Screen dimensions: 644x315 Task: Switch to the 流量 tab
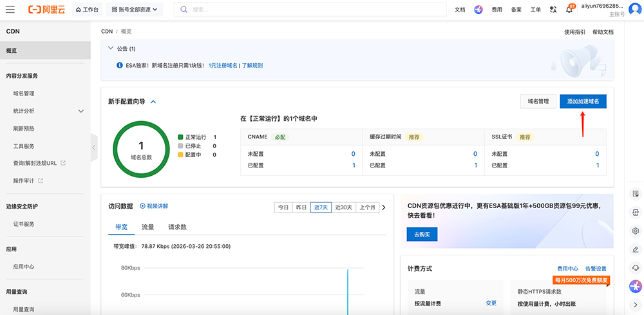[x=147, y=227]
